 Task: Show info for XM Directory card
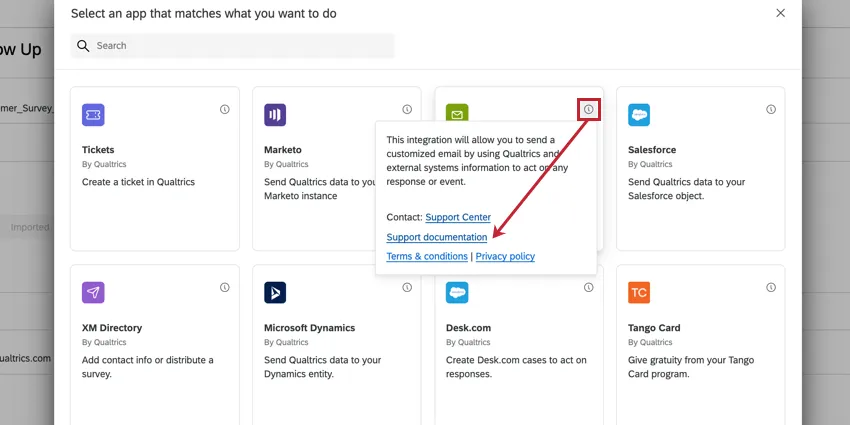[225, 287]
